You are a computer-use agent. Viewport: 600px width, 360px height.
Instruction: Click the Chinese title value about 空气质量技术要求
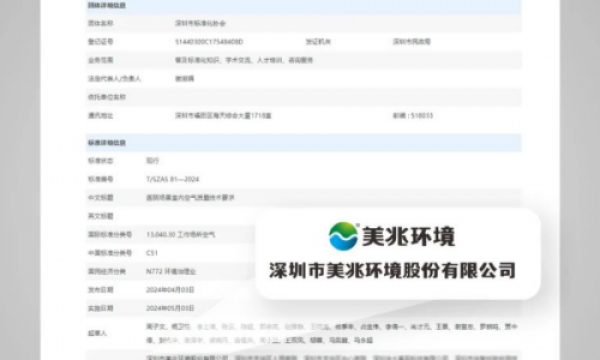pyautogui.click(x=190, y=198)
